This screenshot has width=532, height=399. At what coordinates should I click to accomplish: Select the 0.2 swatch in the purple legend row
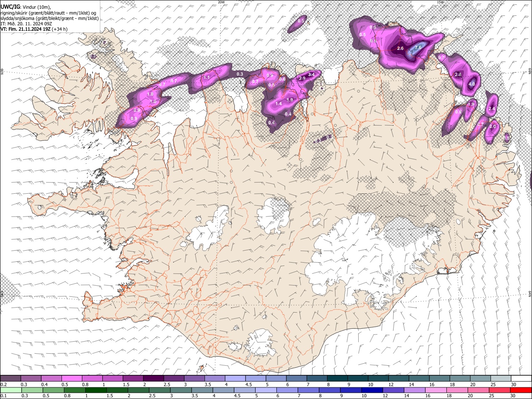pos(10,379)
